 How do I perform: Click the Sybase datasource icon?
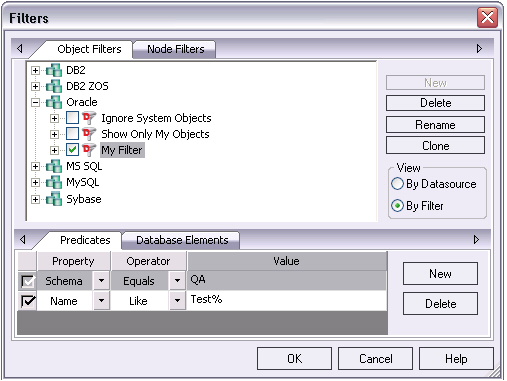click(x=54, y=199)
